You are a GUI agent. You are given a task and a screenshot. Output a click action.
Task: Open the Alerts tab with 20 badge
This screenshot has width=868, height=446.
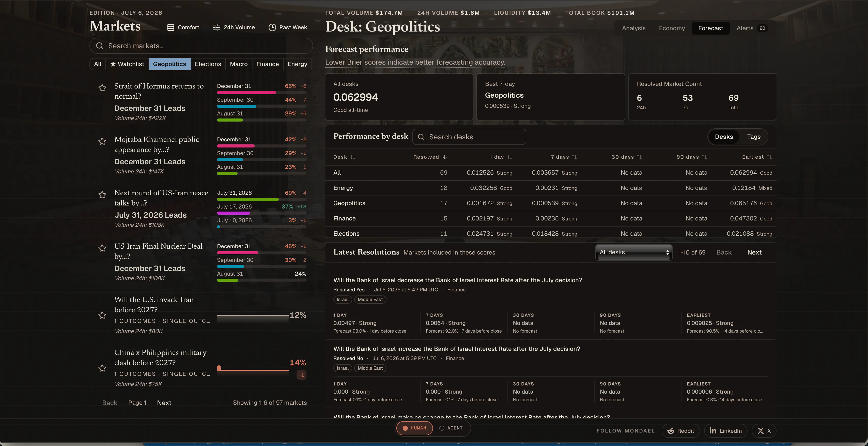pyautogui.click(x=752, y=28)
